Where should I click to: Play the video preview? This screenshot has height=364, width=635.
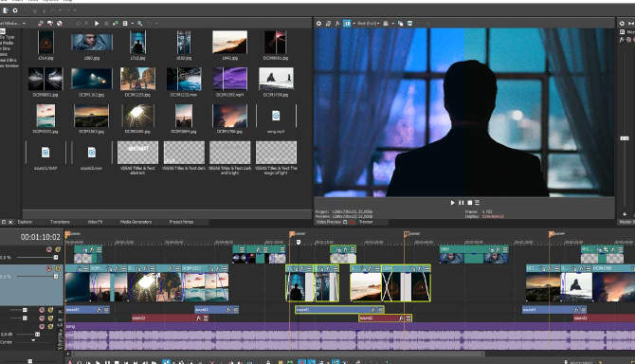click(452, 203)
